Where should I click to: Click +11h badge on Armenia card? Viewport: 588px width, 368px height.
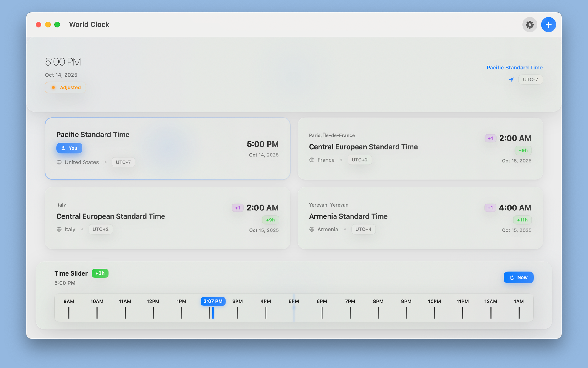[x=522, y=220]
